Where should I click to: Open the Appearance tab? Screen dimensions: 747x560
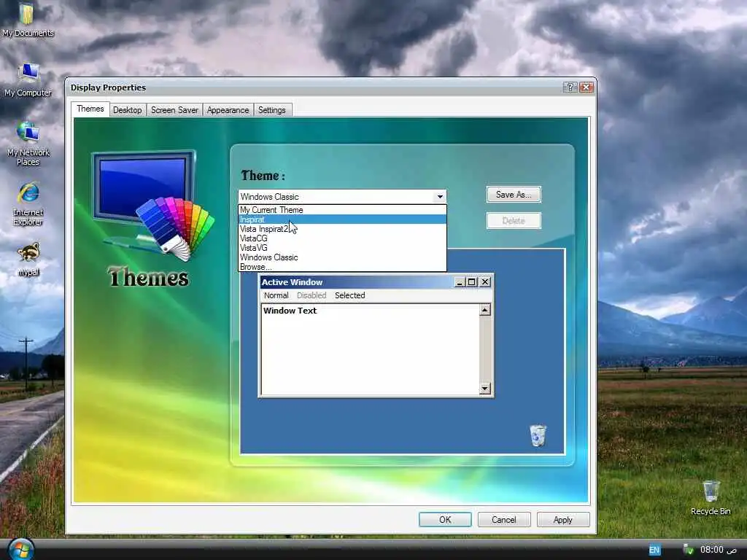point(228,110)
